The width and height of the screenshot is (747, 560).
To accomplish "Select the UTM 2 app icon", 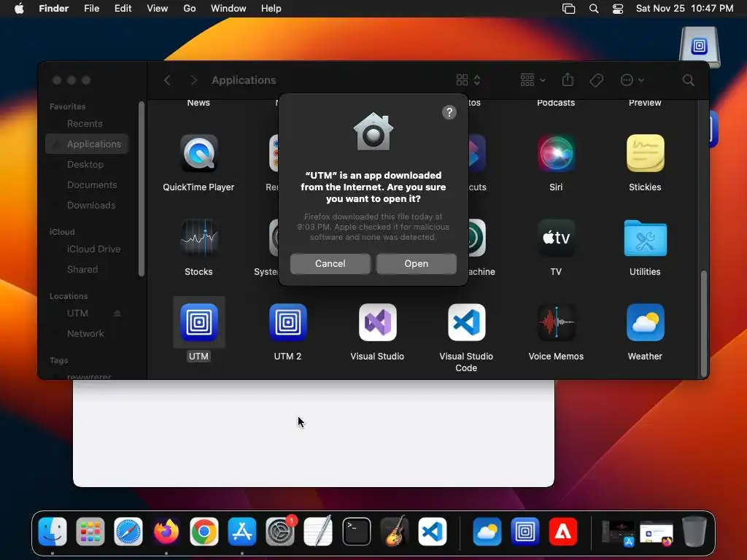I will tap(287, 322).
